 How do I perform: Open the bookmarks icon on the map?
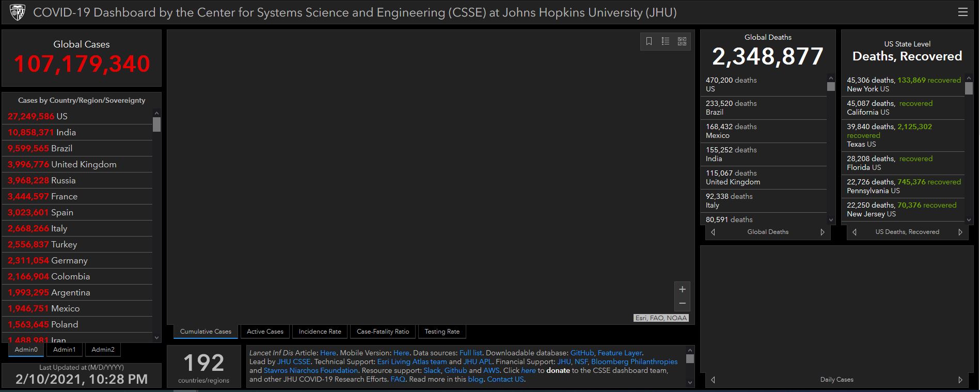coord(649,41)
